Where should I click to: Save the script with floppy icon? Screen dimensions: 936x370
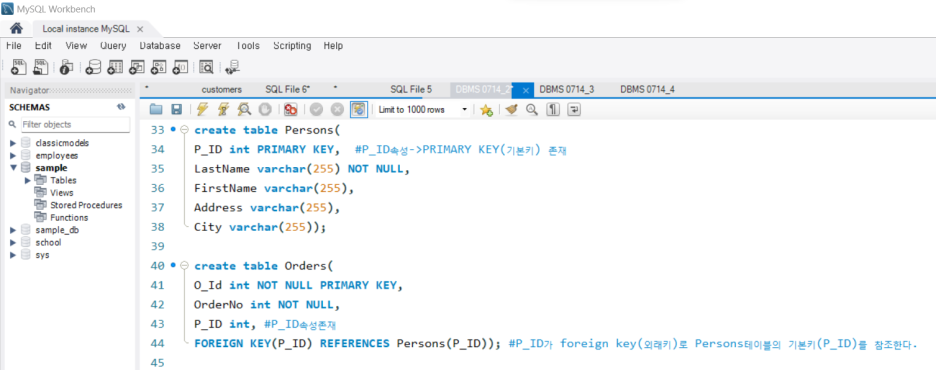point(176,109)
